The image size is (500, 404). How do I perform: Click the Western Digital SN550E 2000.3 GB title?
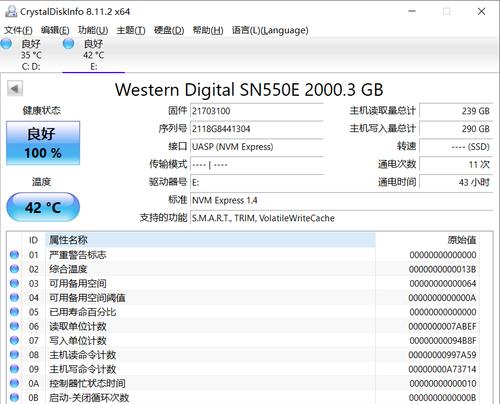pyautogui.click(x=249, y=90)
